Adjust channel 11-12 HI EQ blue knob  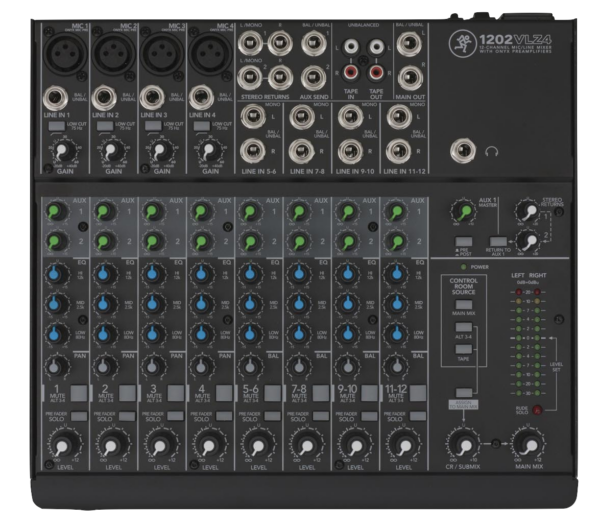pyautogui.click(x=396, y=274)
